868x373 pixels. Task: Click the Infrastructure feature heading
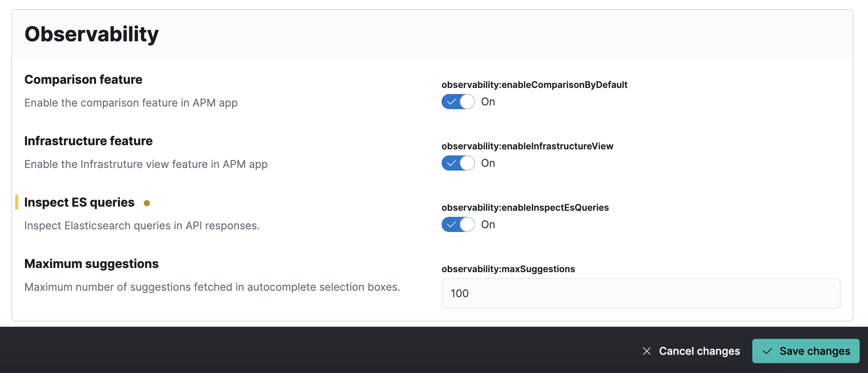[x=88, y=141]
